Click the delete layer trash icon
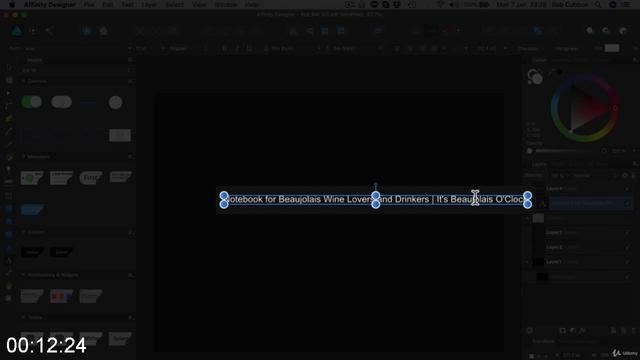The image size is (640, 360). (633, 330)
